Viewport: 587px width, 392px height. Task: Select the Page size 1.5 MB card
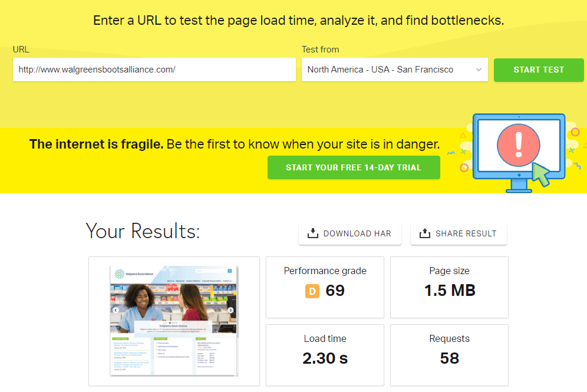tap(449, 287)
